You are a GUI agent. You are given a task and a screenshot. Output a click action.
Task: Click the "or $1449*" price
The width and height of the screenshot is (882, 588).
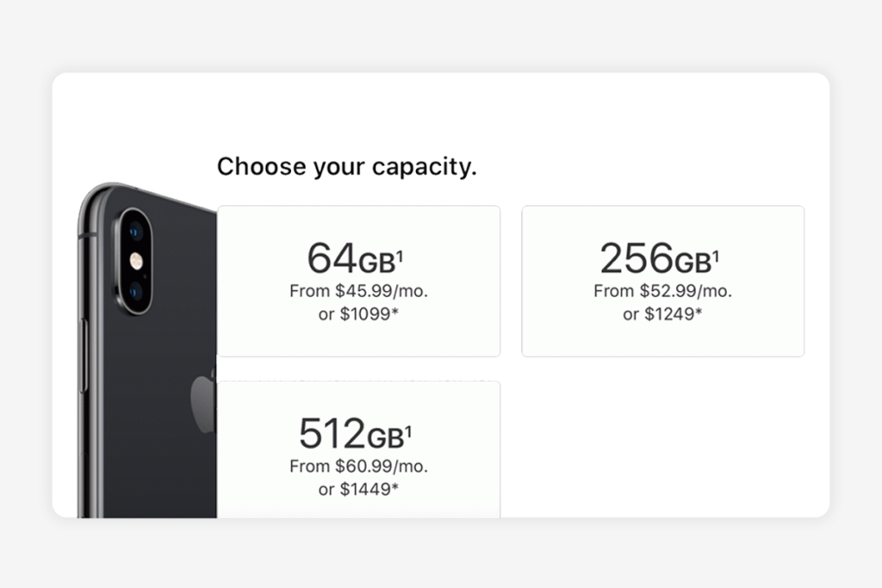click(358, 490)
